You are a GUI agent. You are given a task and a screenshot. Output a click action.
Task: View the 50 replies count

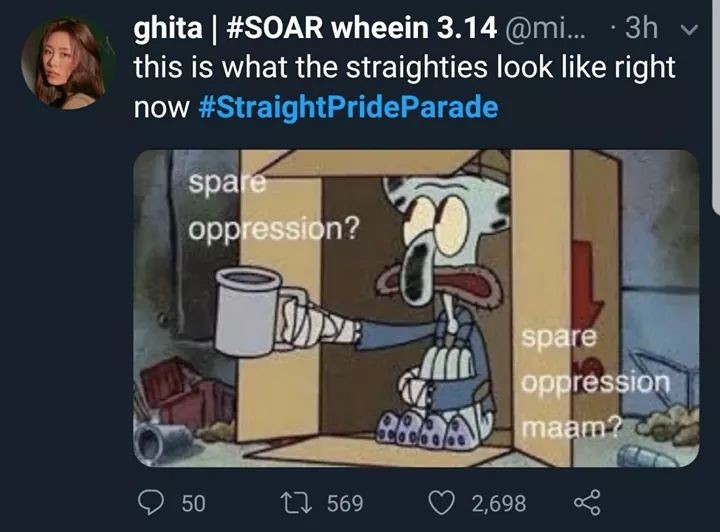(x=193, y=503)
